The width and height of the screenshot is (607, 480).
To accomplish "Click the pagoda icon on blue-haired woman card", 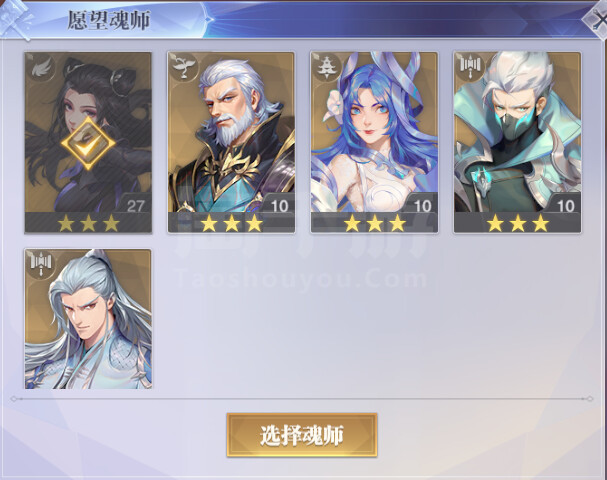I will coord(326,67).
